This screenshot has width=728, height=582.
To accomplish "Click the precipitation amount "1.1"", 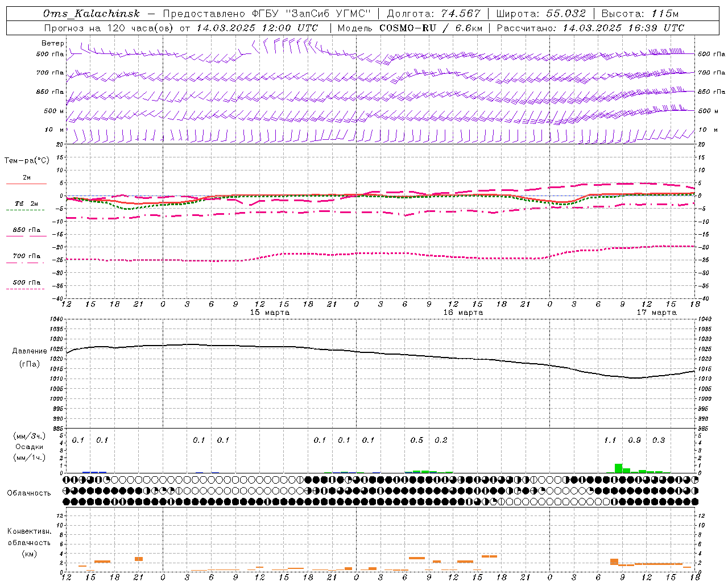I will click(610, 440).
